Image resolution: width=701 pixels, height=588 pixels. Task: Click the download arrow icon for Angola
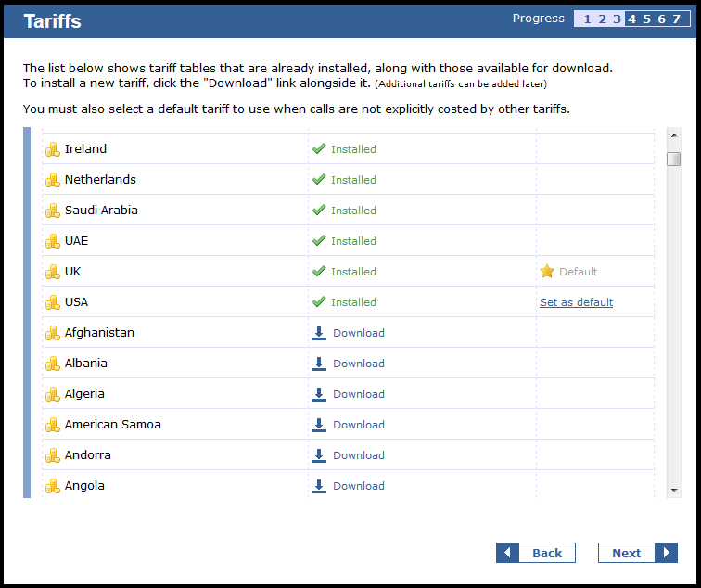pos(319,486)
